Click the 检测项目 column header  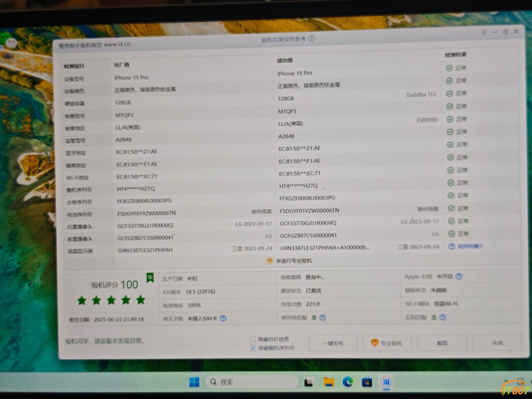pos(74,66)
